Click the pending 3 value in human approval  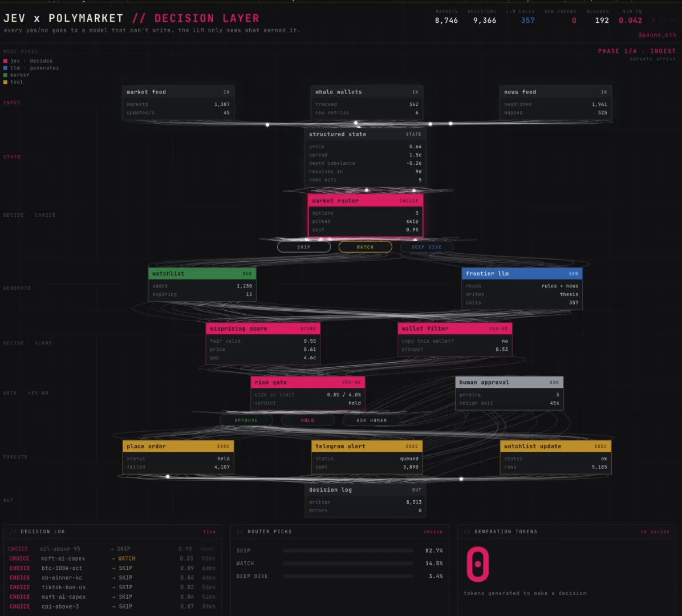coord(558,395)
